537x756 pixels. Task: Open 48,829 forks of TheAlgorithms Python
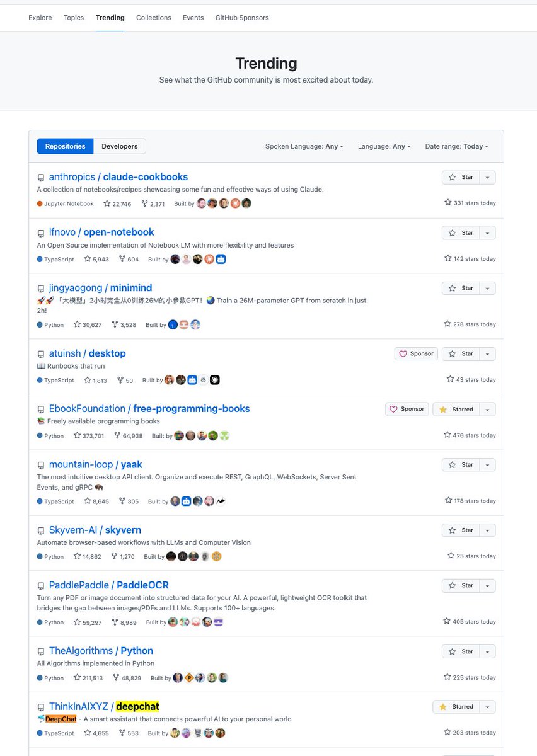[x=127, y=678]
